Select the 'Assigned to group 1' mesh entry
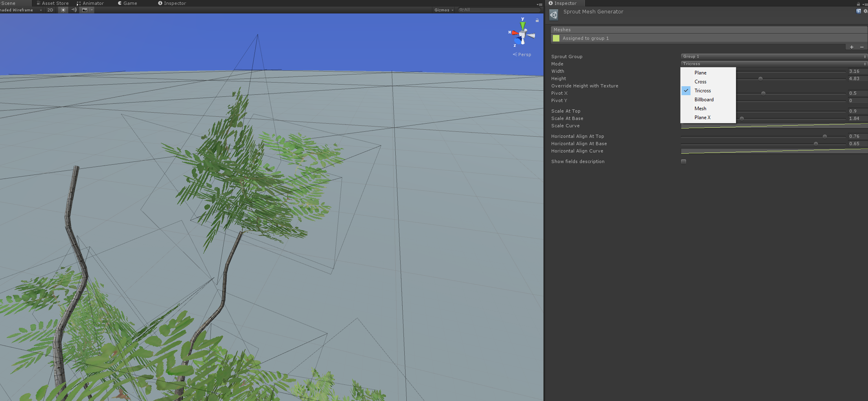This screenshot has width=868, height=401. click(585, 38)
